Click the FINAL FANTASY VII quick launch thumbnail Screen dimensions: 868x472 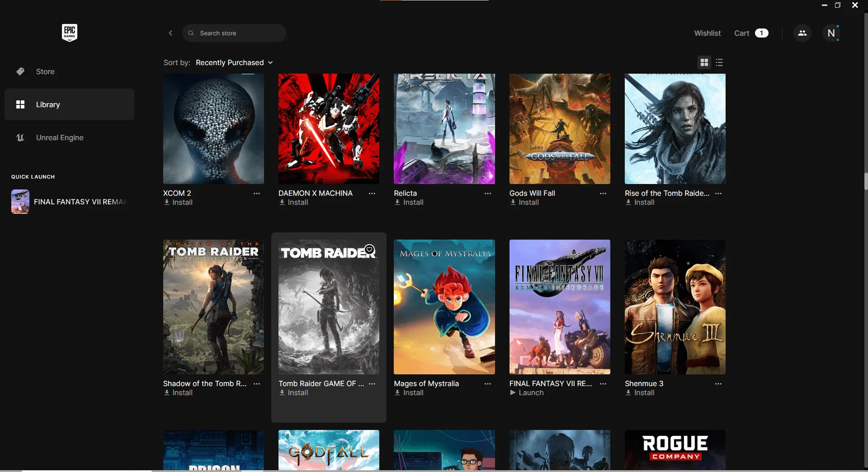tap(20, 202)
